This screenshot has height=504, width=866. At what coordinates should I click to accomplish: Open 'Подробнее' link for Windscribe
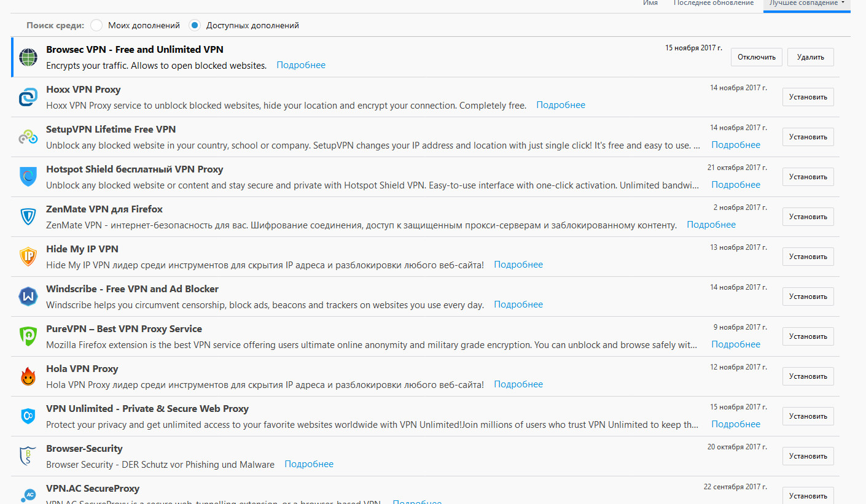(518, 304)
